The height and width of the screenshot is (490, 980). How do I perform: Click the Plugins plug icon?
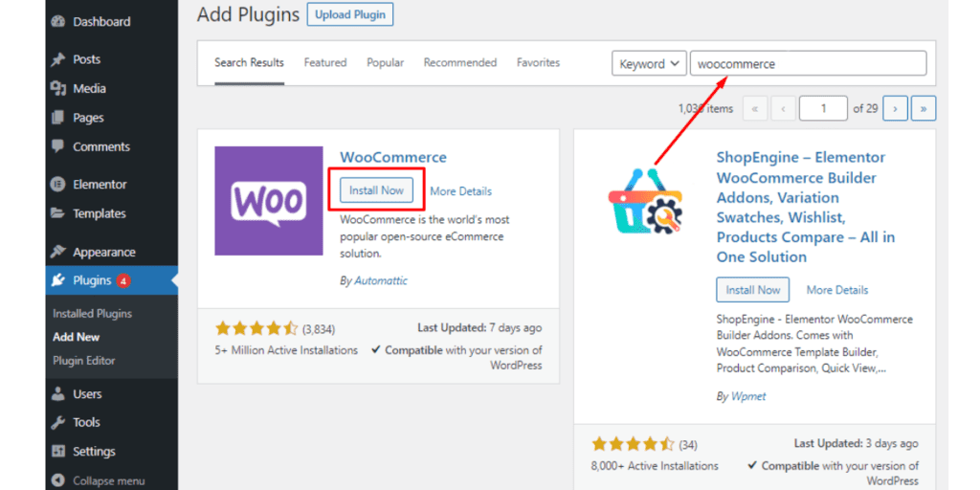click(58, 280)
